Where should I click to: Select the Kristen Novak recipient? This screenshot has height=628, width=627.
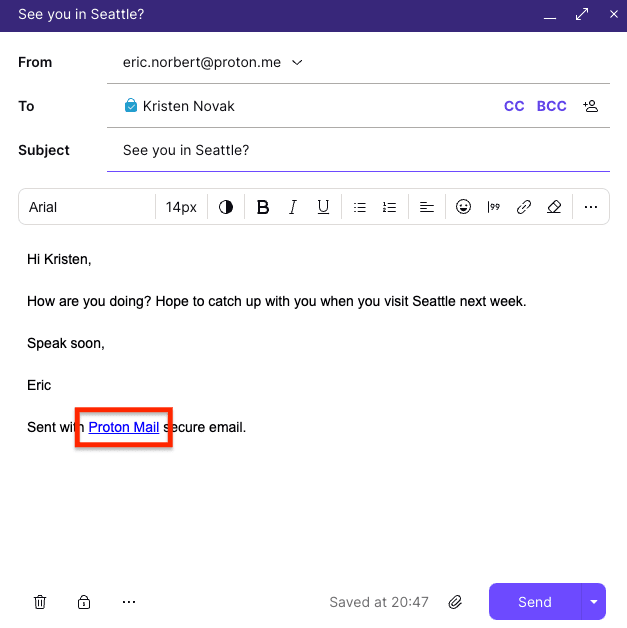point(189,106)
